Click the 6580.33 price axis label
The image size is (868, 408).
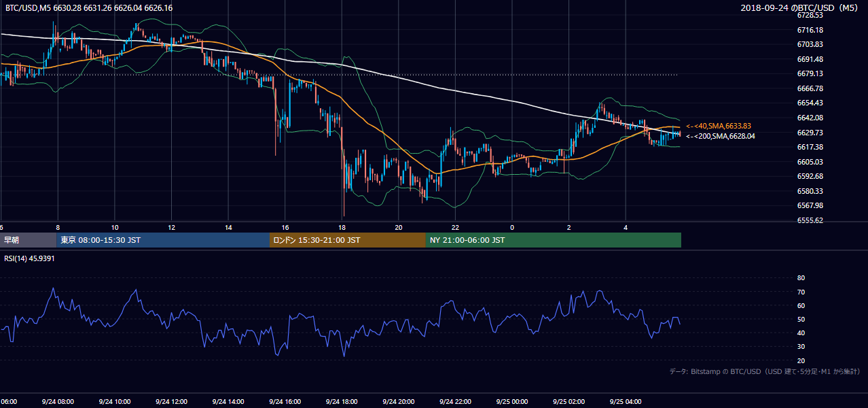(x=810, y=191)
